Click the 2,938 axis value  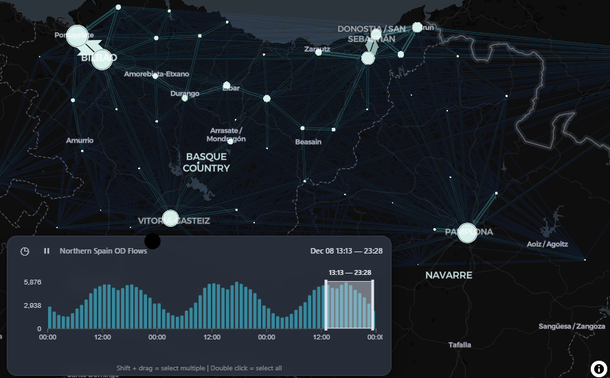(x=32, y=306)
